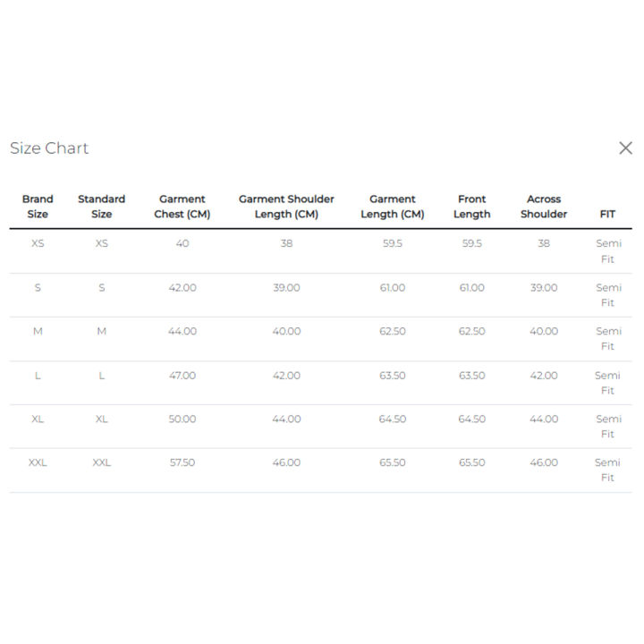644x644 pixels.
Task: Click the Garment Length (CM) header
Action: (x=392, y=207)
